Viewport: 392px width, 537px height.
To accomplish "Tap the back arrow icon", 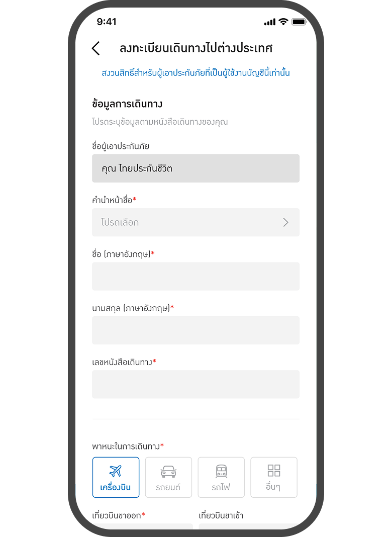I will (x=96, y=48).
